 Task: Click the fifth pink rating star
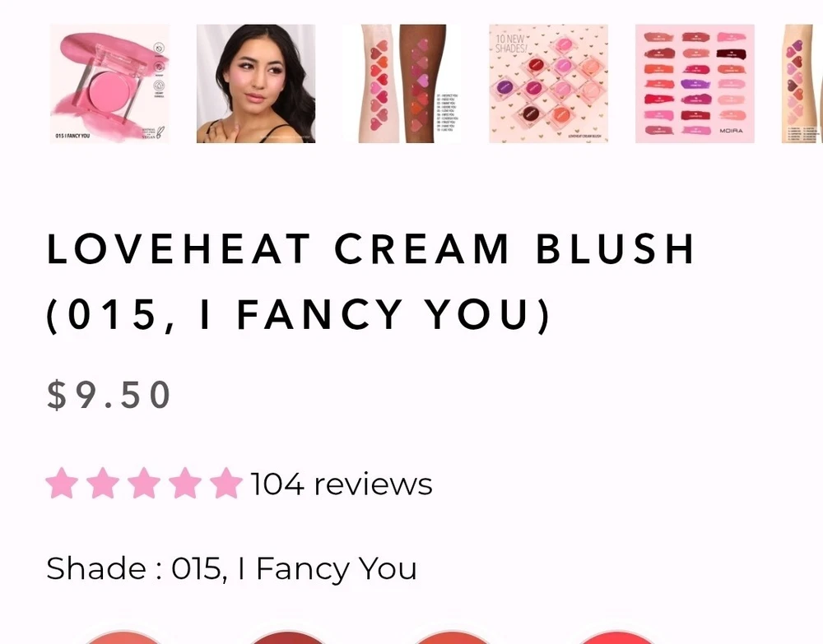(226, 483)
